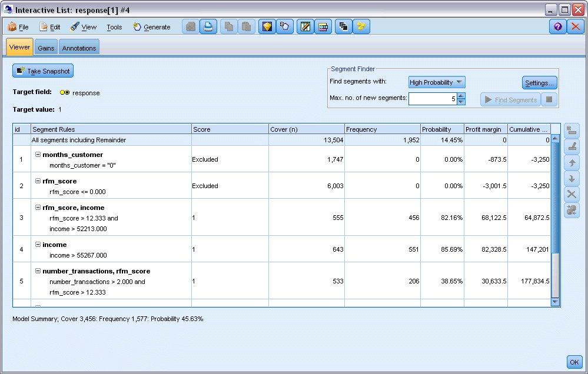The height and width of the screenshot is (374, 588).
Task: Click the table-with-pencil edit toolbar icon
Action: (305, 26)
